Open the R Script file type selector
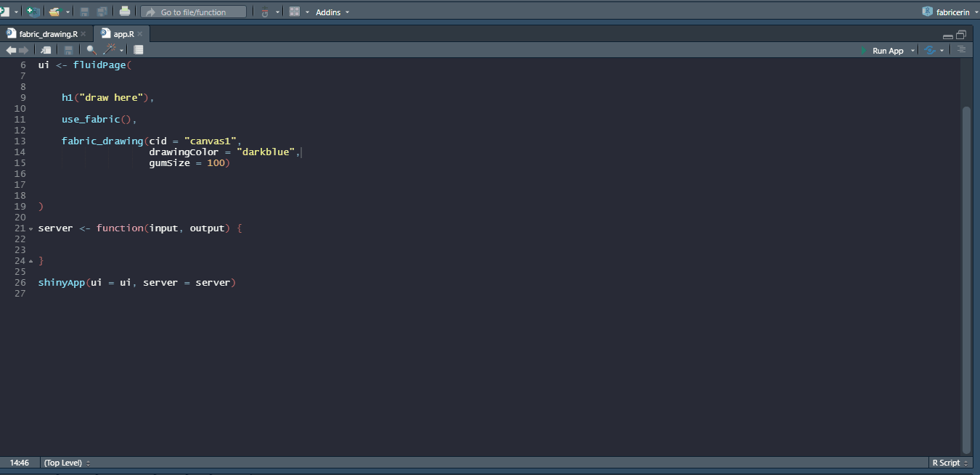Screen dimensions: 980x475 949,463
